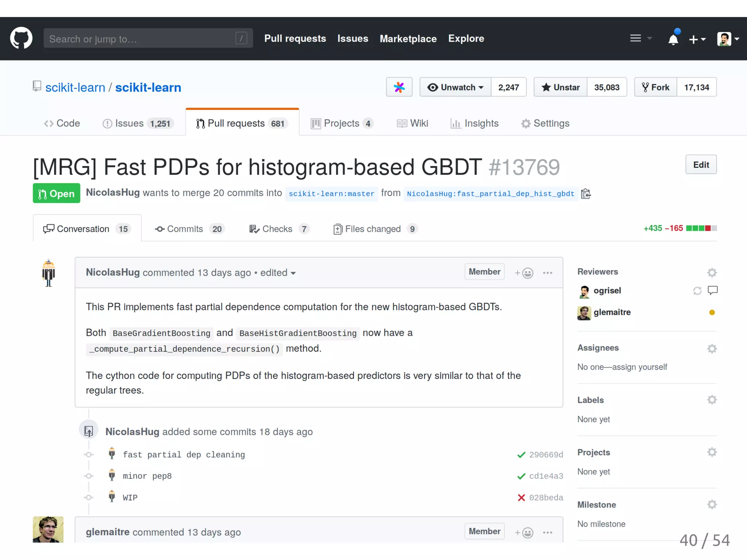Open Labels gear settings
This screenshot has width=747, height=560.
pos(712,400)
